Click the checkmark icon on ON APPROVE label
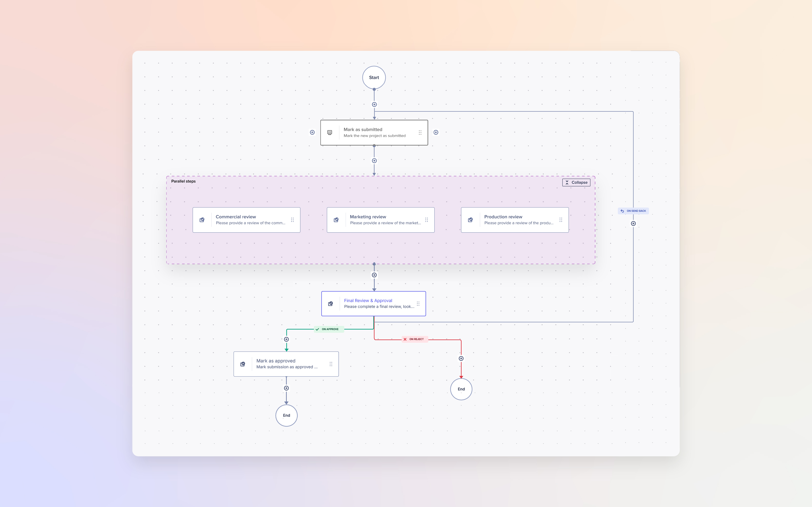 pos(317,329)
